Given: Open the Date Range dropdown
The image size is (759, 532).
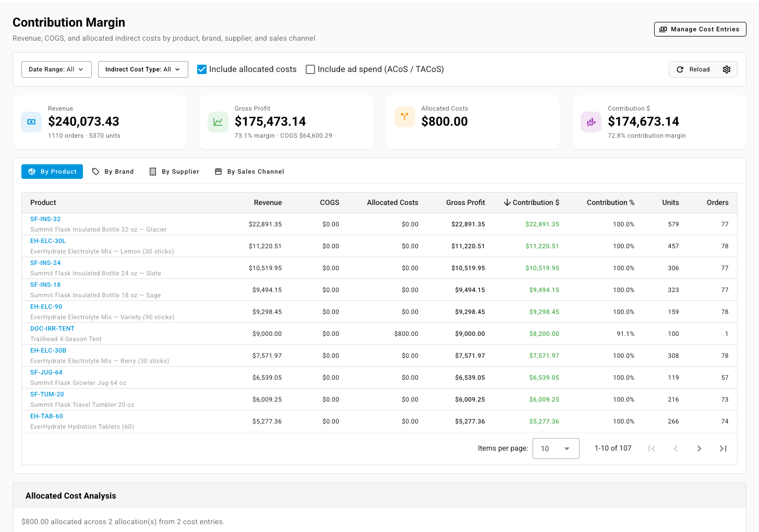Looking at the screenshot, I should [x=56, y=69].
